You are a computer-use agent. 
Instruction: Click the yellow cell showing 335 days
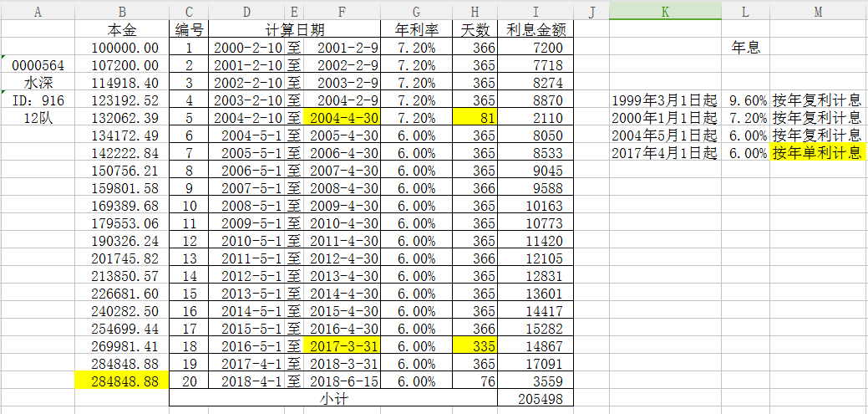click(x=475, y=345)
